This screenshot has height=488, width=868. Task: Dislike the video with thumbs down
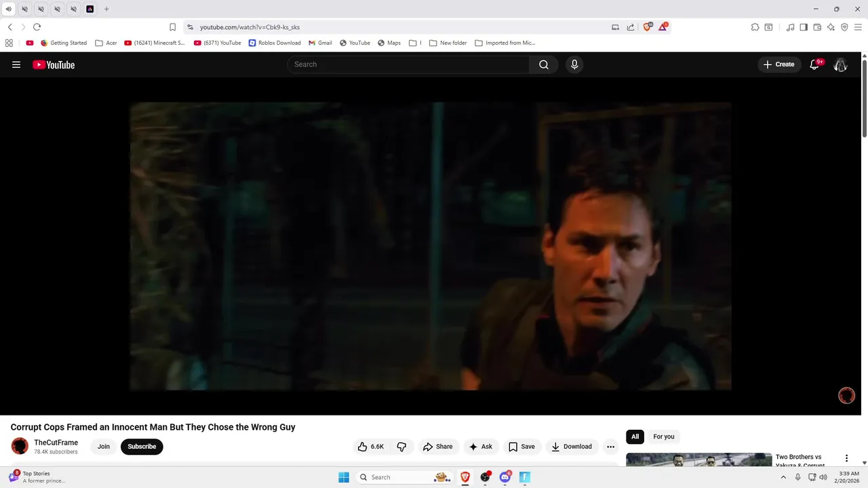401,447
